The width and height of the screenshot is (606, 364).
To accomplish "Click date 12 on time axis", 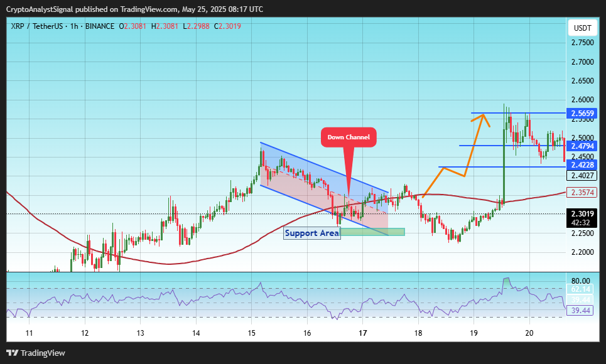I will coord(85,333).
